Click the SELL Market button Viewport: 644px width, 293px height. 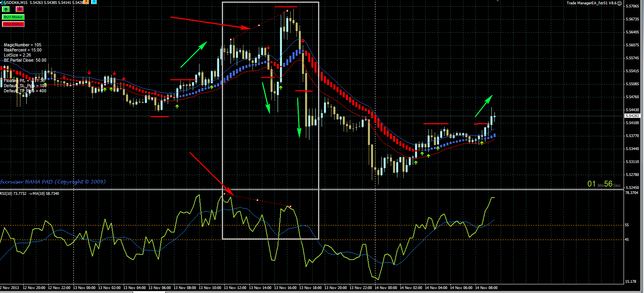13,24
